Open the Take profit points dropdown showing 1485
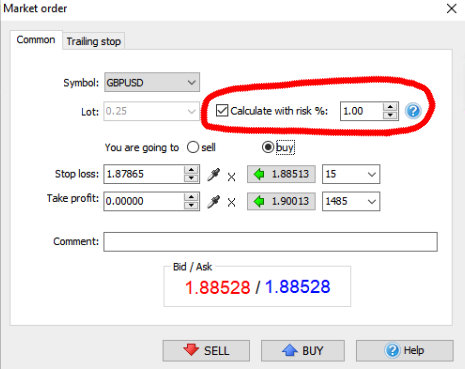 tap(351, 201)
